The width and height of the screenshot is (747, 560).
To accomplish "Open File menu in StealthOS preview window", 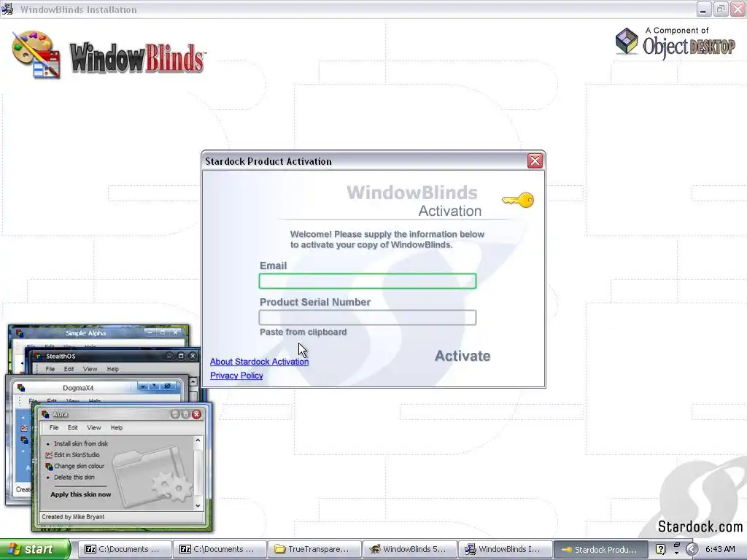I will pos(50,369).
